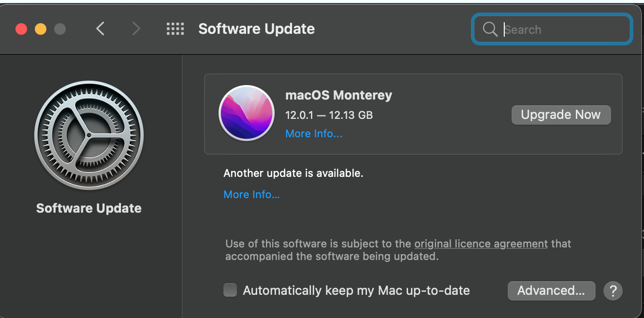
Task: Click the magnifying glass search icon
Action: point(490,29)
